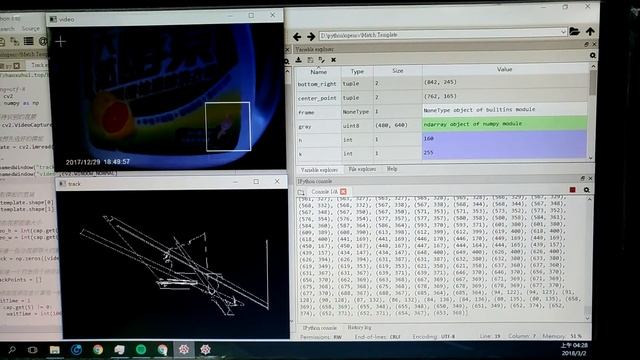Viewport: 640px width, 360px height.
Task: Sort variables by the Name column header
Action: click(x=318, y=71)
